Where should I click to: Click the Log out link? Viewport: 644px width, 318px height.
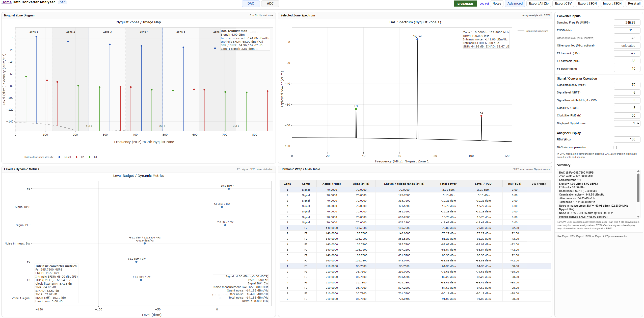[x=484, y=4]
